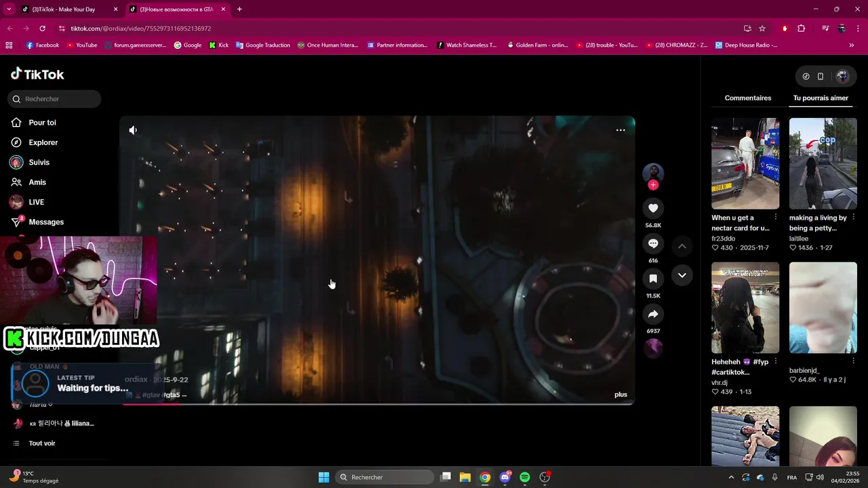Viewport: 868px width, 488px height.
Task: Go to the previous video arrow
Action: 682,246
